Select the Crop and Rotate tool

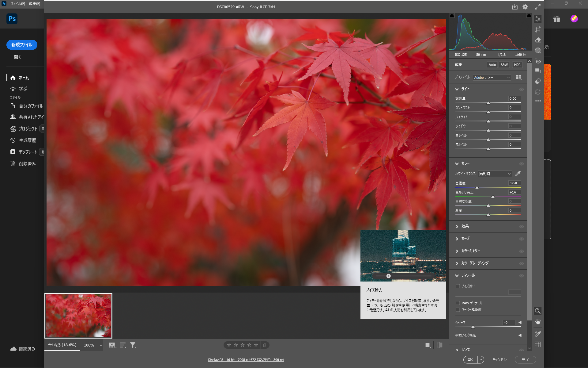538,29
